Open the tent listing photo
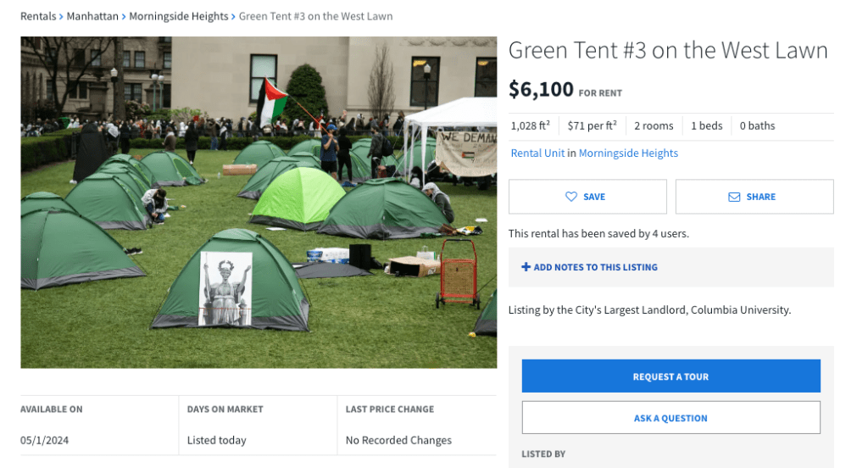This screenshot has width=868, height=468. pos(259,202)
